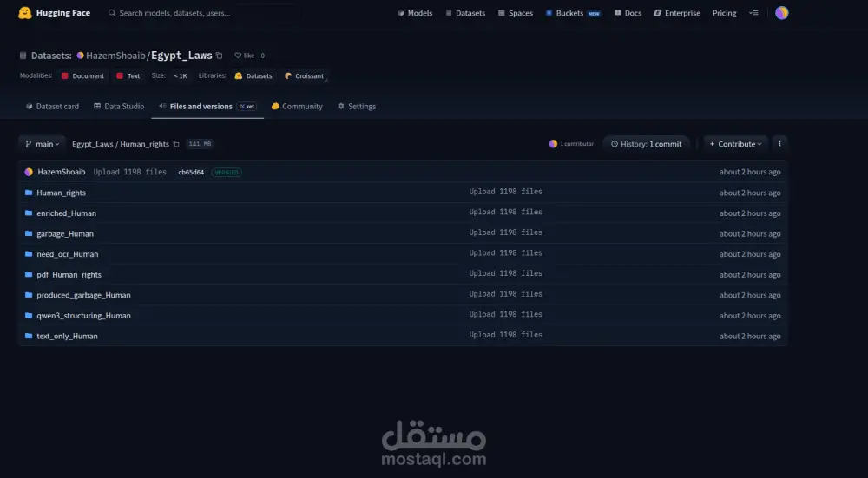
Task: Click the Hugging Face logo icon
Action: (x=25, y=13)
